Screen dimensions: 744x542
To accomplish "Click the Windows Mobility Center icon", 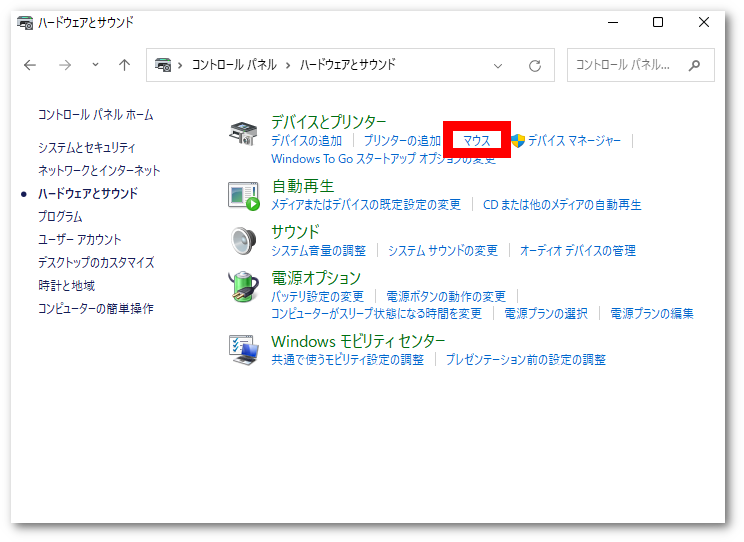I will [x=243, y=350].
